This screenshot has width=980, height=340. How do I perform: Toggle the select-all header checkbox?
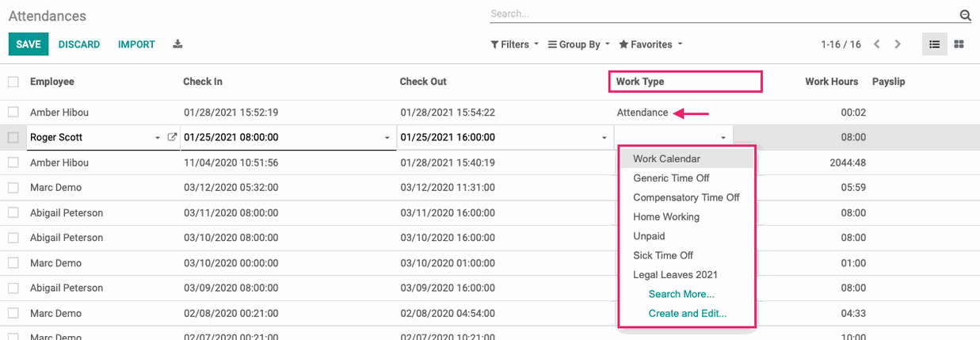pyautogui.click(x=13, y=82)
